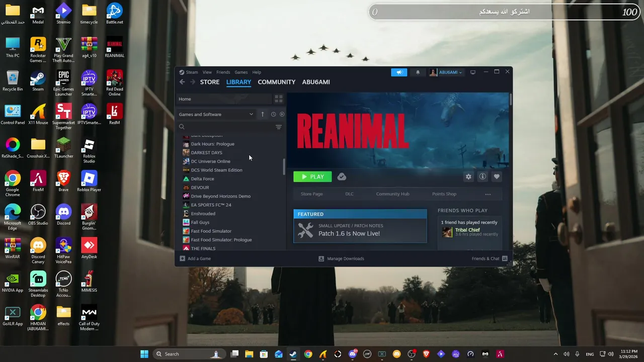Go forward with Steam's forward arrow
This screenshot has width=644, height=362.
click(x=193, y=82)
